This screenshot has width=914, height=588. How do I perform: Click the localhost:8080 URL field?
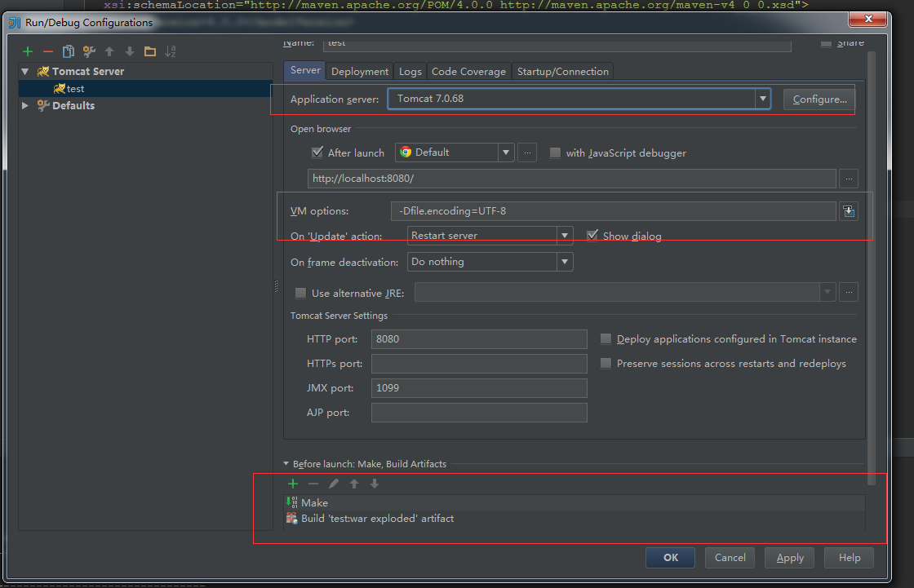click(572, 179)
